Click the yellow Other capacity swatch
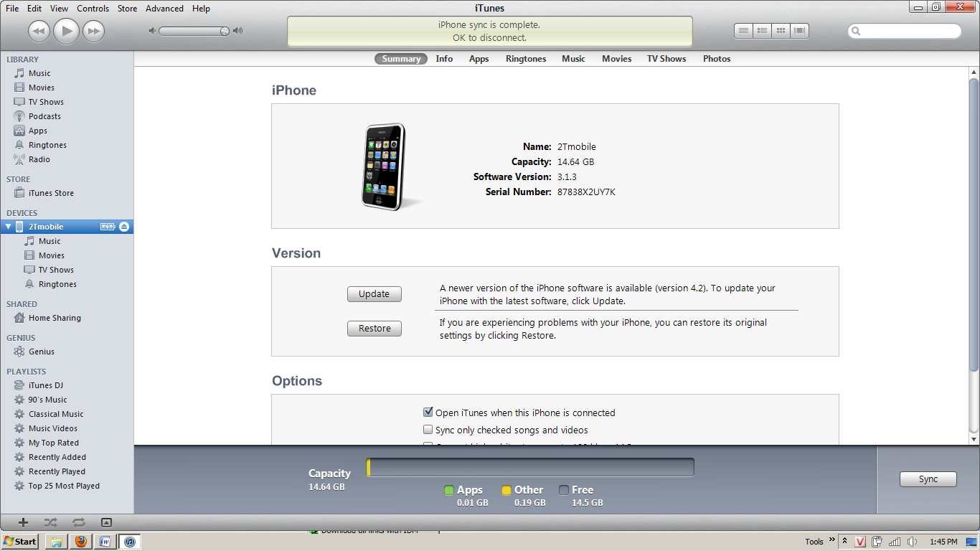This screenshot has height=551, width=980. (507, 490)
